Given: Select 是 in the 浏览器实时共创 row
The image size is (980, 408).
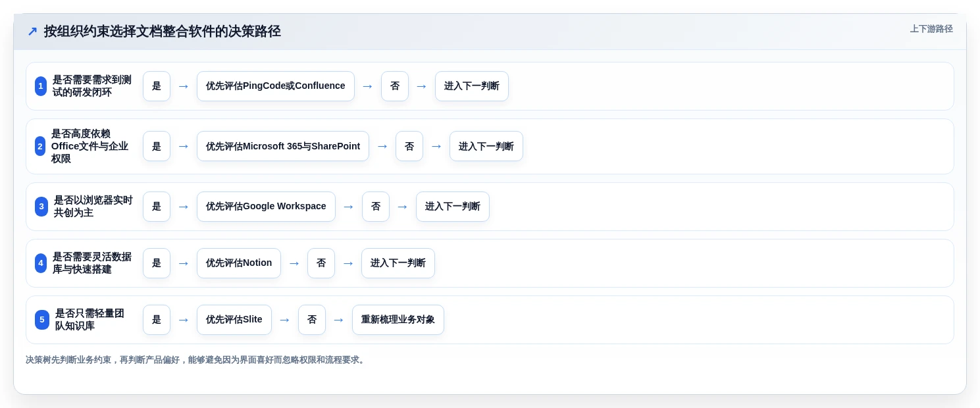Looking at the screenshot, I should coord(157,207).
